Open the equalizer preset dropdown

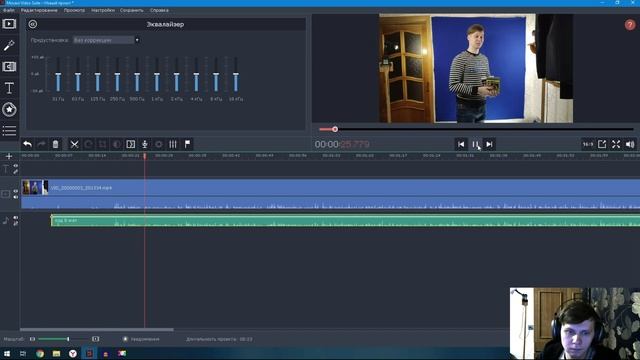point(106,40)
